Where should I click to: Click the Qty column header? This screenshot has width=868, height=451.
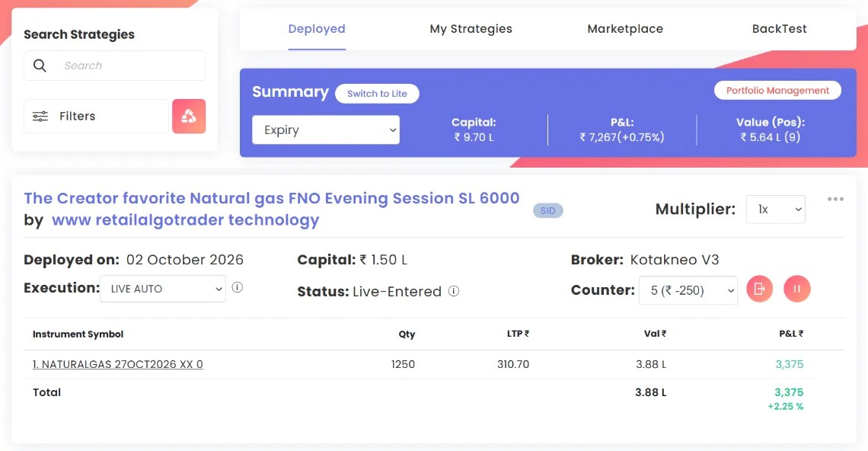click(x=407, y=334)
